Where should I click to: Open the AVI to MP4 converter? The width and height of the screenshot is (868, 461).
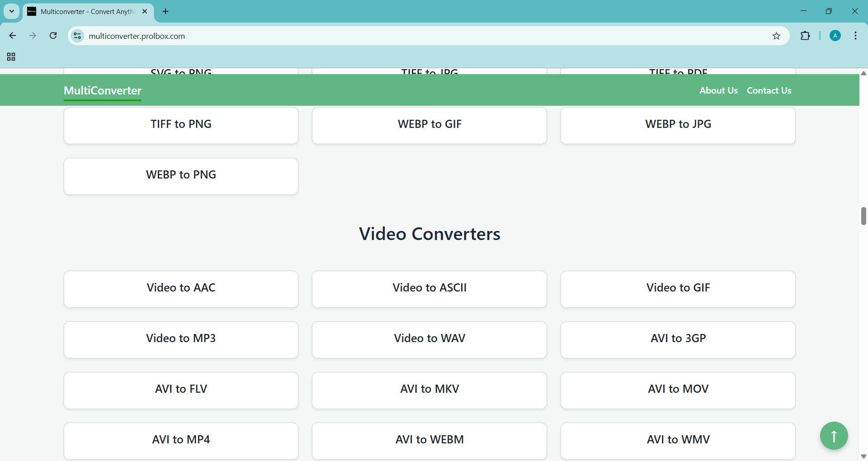(181, 441)
